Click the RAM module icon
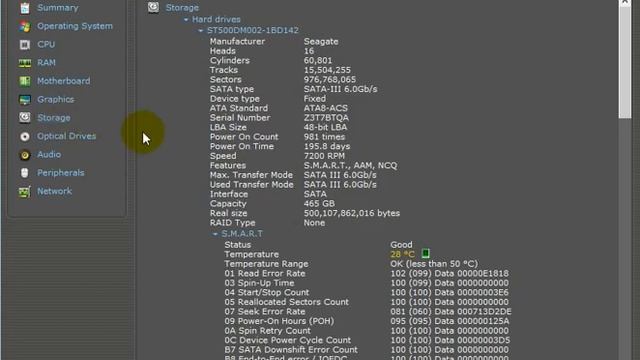Screen dimensions: 640x360 25,63
